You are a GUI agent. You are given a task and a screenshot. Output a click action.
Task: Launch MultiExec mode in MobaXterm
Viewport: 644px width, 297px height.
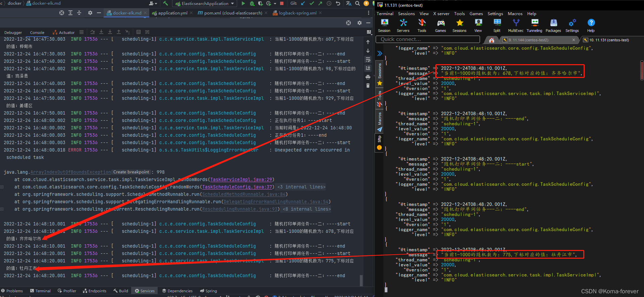(x=516, y=26)
